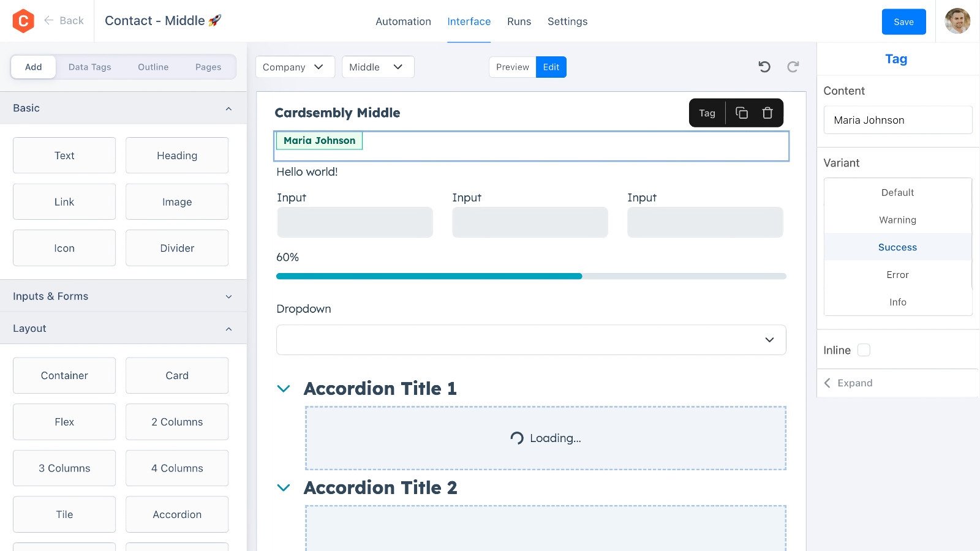Collapse Accordion Title 1 chevron
Viewport: 980px width, 551px height.
pos(284,389)
